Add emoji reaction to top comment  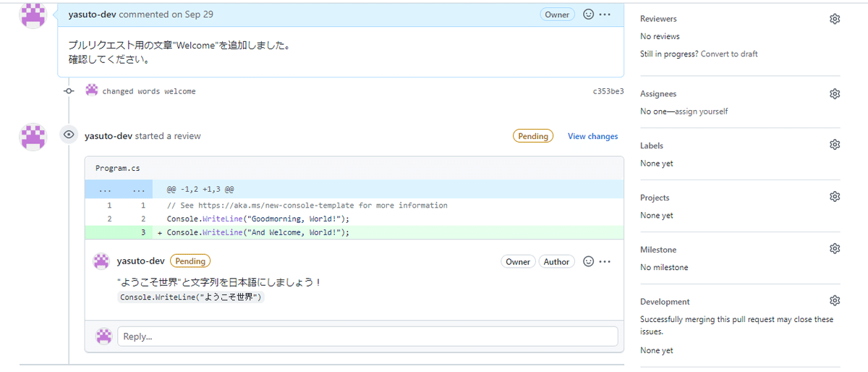pos(589,14)
